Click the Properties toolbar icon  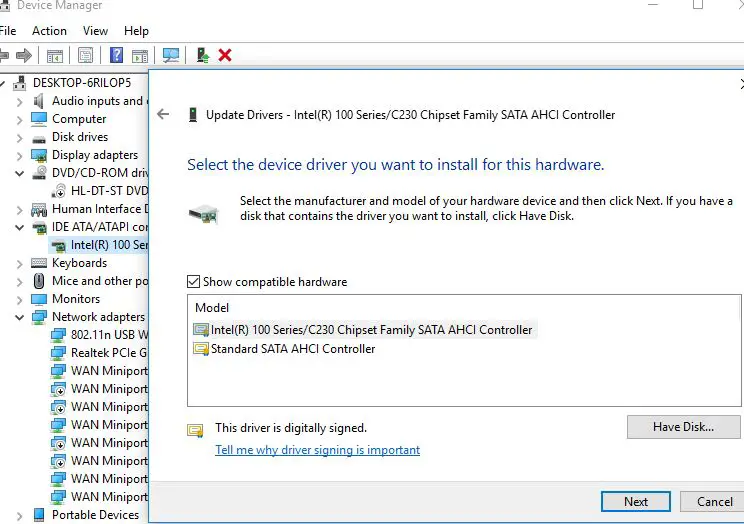coord(85,56)
